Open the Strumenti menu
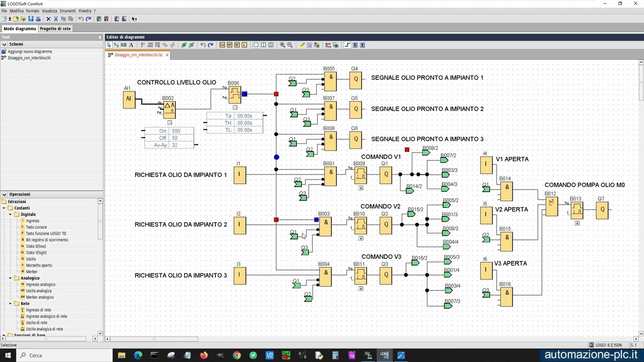Screen dimensions: 644x362 pos(68,11)
